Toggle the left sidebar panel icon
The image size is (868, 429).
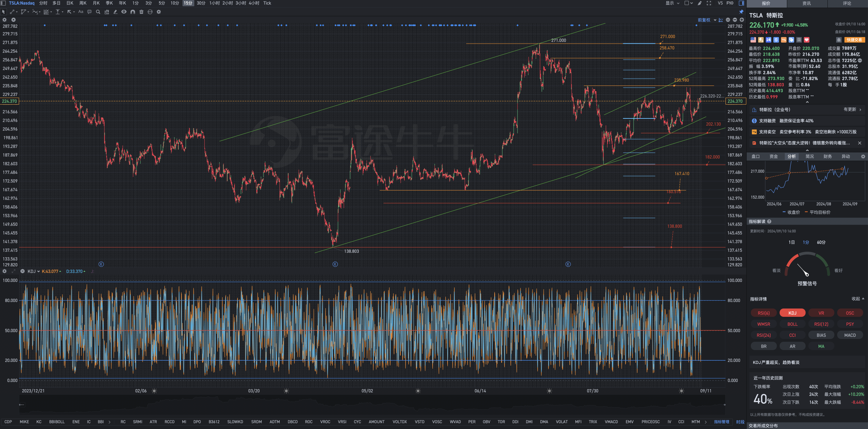[3, 3]
